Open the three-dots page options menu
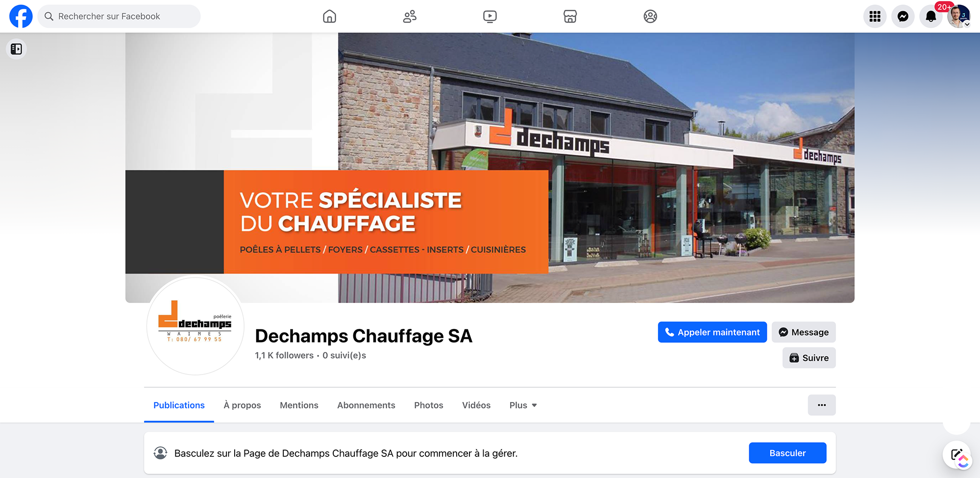This screenshot has width=980, height=478. tap(822, 405)
